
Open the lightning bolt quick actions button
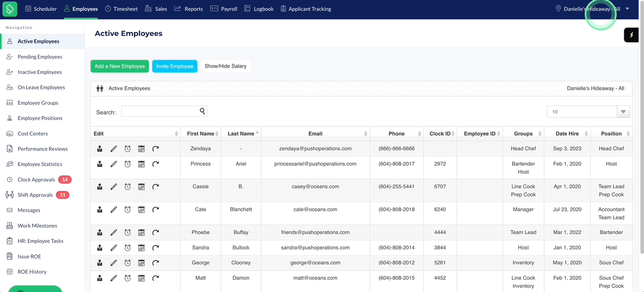point(631,35)
